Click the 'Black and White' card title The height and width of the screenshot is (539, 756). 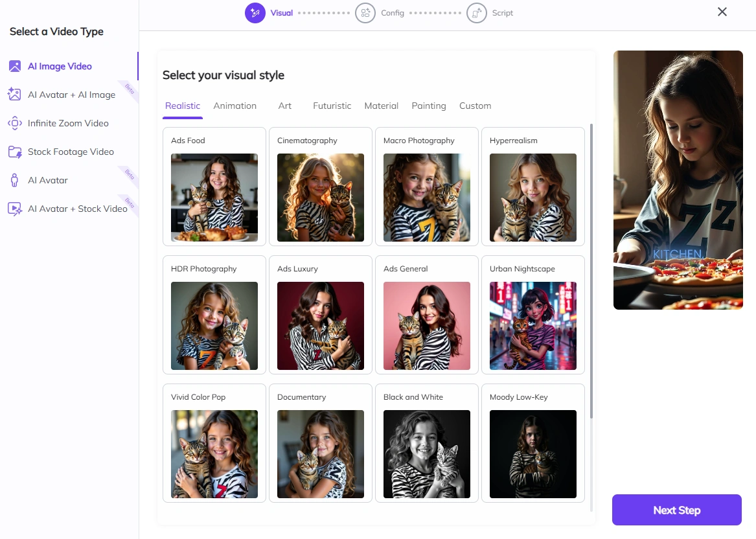click(x=413, y=396)
